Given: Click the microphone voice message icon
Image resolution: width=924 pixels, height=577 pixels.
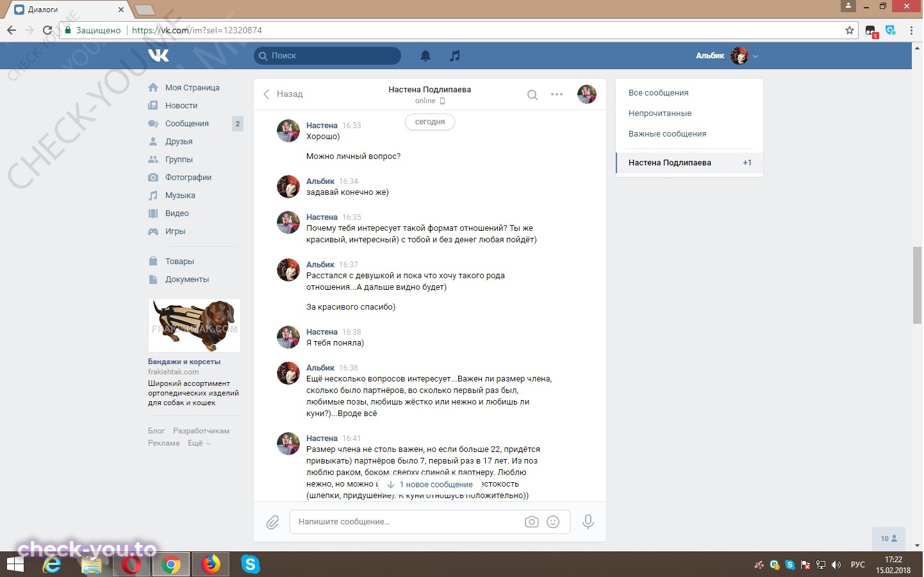Looking at the screenshot, I should point(588,522).
